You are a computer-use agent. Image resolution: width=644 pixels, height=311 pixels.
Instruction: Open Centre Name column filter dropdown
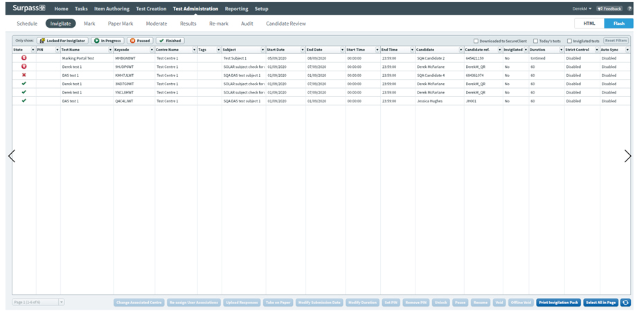(195, 50)
